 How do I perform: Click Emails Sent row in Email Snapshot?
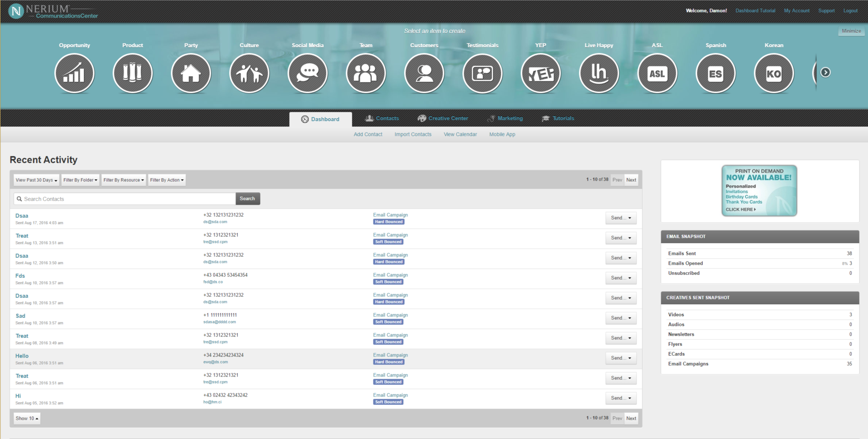[x=760, y=253]
